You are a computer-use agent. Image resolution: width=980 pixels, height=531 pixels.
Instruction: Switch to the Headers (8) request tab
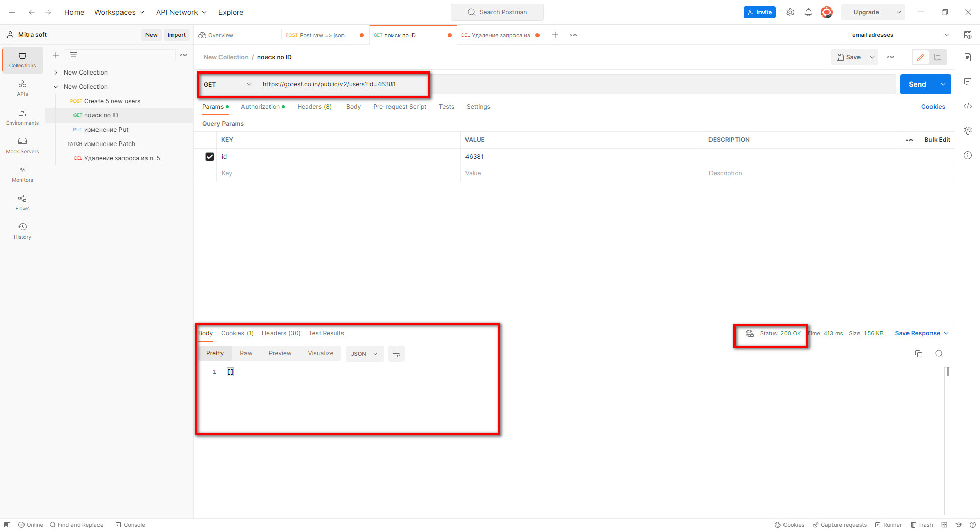point(314,107)
